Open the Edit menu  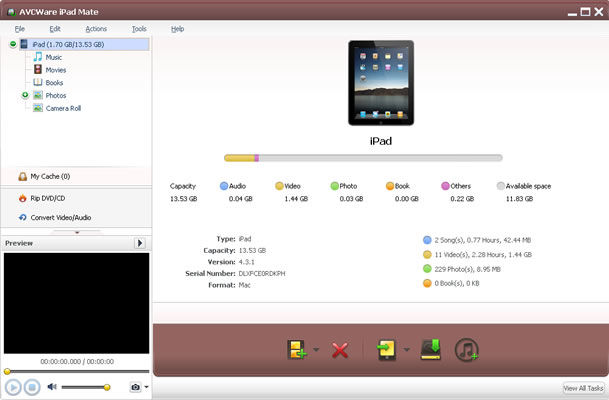pyautogui.click(x=55, y=29)
